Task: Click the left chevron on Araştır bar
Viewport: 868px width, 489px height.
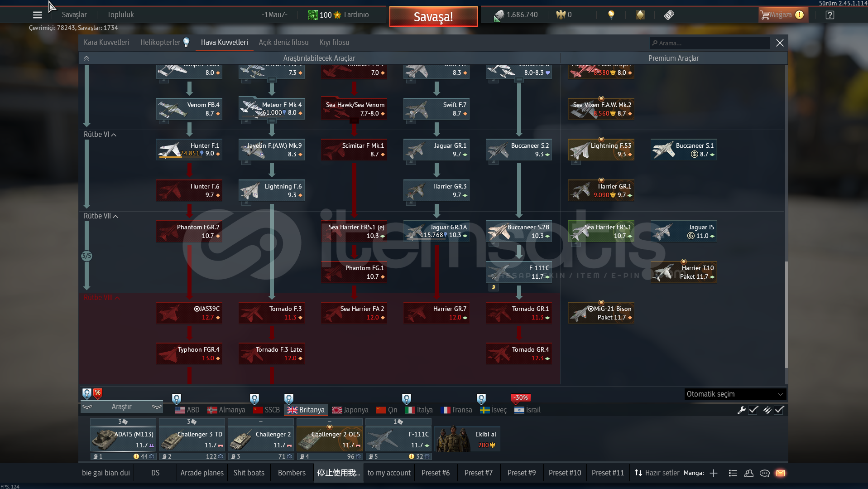Action: [87, 407]
